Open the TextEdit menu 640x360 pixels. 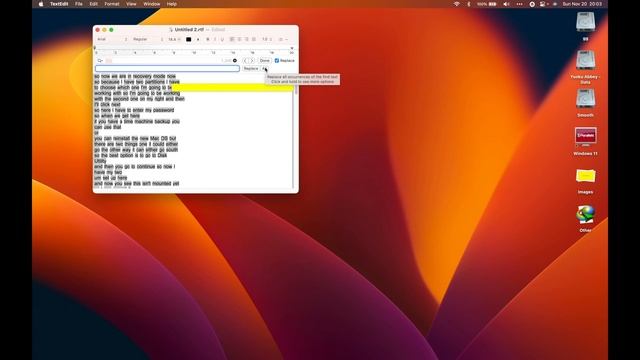point(59,4)
